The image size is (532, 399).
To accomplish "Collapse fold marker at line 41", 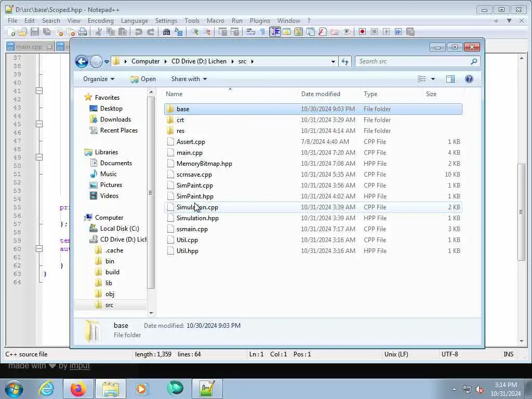I will (x=39, y=91).
